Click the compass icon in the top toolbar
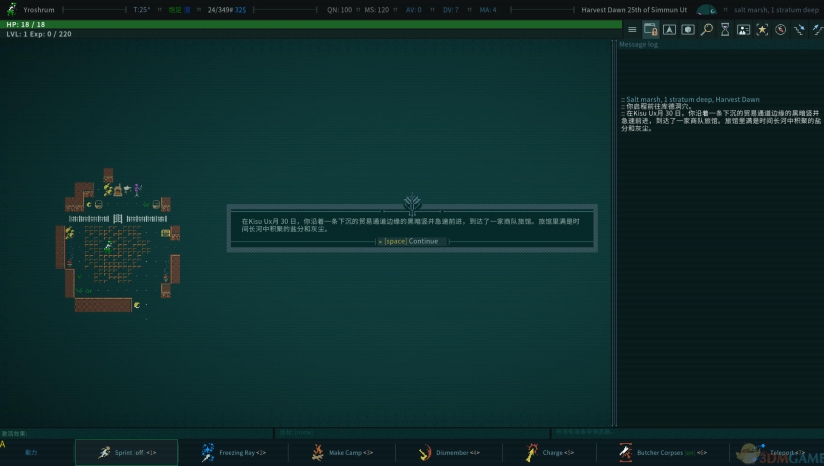This screenshot has height=466, width=824. (781, 30)
